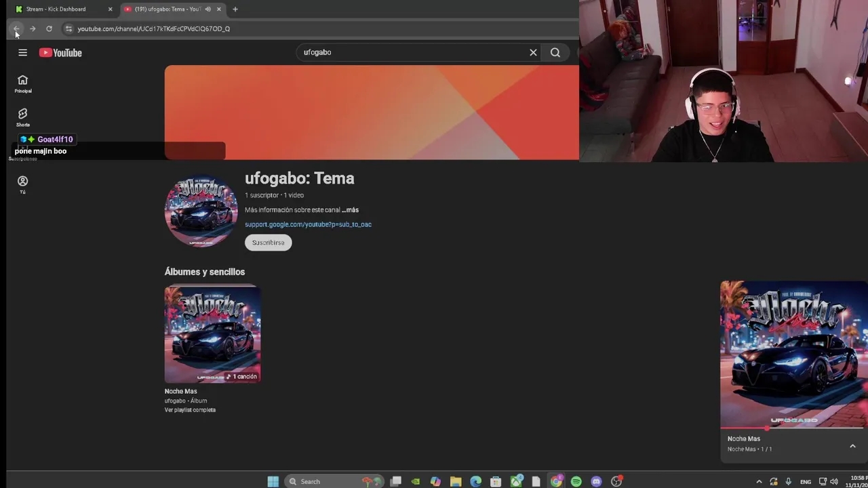Reload the page with the refresh icon
Screen dimensions: 868x488
[49, 28]
